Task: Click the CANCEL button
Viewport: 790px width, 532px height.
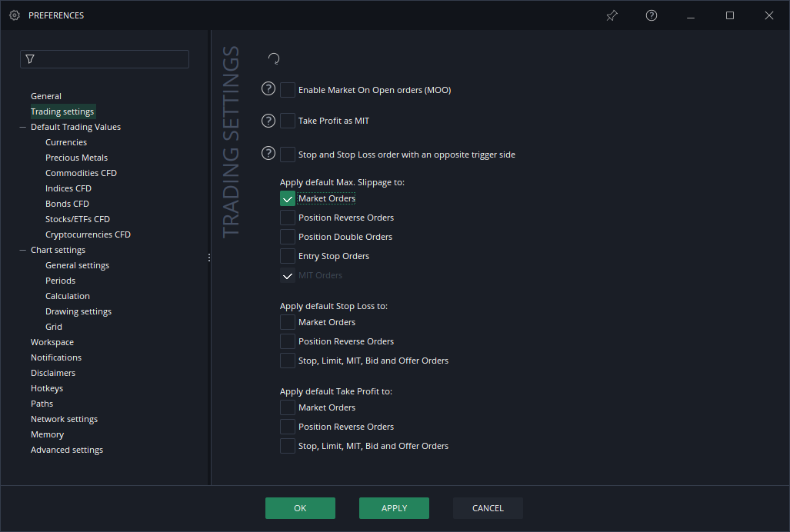Action: tap(488, 508)
